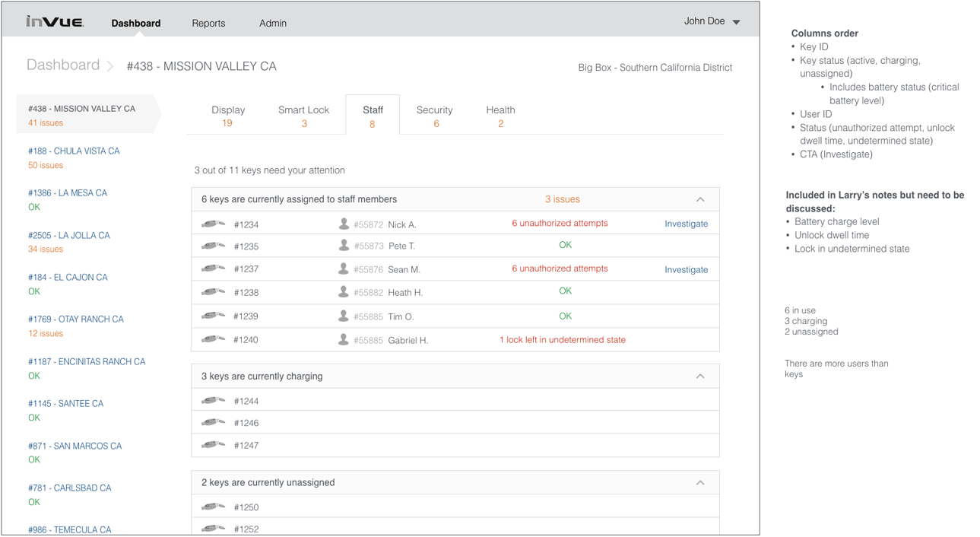The image size is (980, 537).
Task: Click the key icon for key #1234
Action: tap(213, 224)
